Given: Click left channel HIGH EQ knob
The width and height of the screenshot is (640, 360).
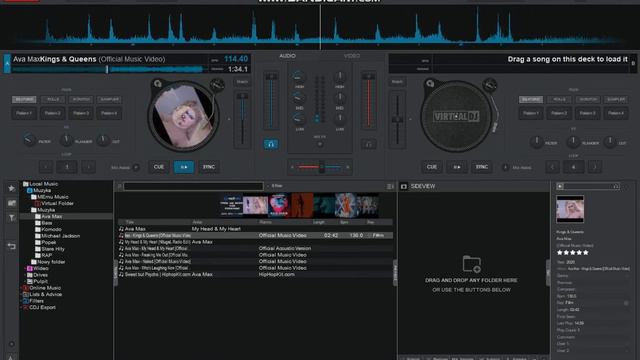Looking at the screenshot, I should point(299,77).
